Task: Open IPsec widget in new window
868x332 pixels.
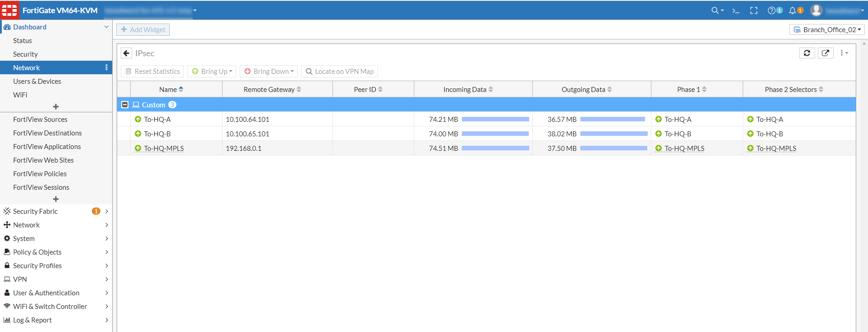Action: pos(825,53)
